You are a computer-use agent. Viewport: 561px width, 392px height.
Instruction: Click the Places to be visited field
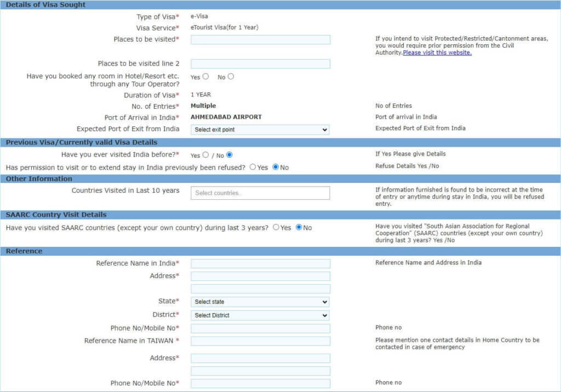click(x=260, y=39)
